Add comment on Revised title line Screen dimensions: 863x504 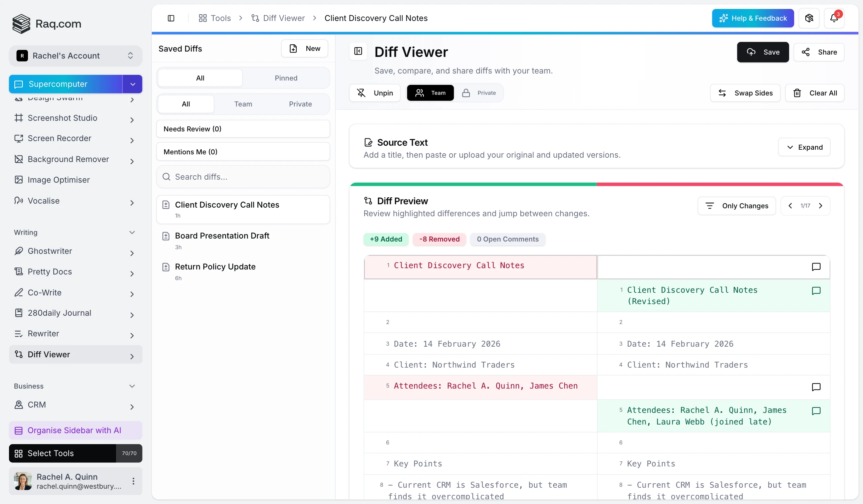click(816, 290)
